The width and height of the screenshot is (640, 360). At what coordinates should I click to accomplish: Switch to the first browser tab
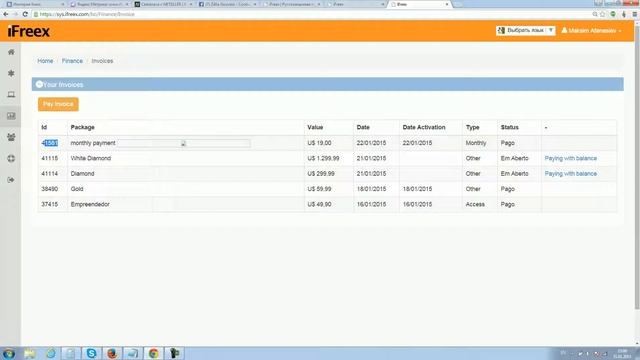coord(35,4)
